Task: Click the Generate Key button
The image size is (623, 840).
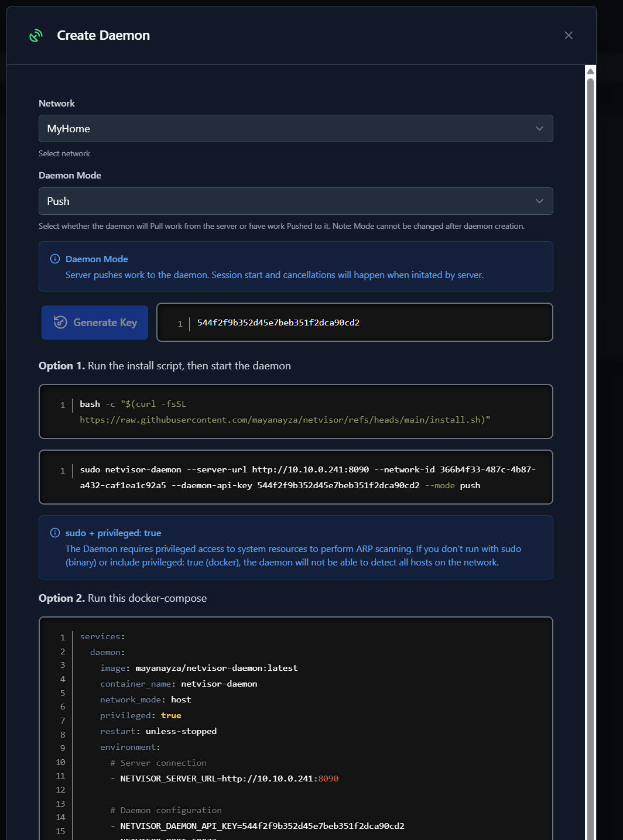Action: click(x=95, y=323)
